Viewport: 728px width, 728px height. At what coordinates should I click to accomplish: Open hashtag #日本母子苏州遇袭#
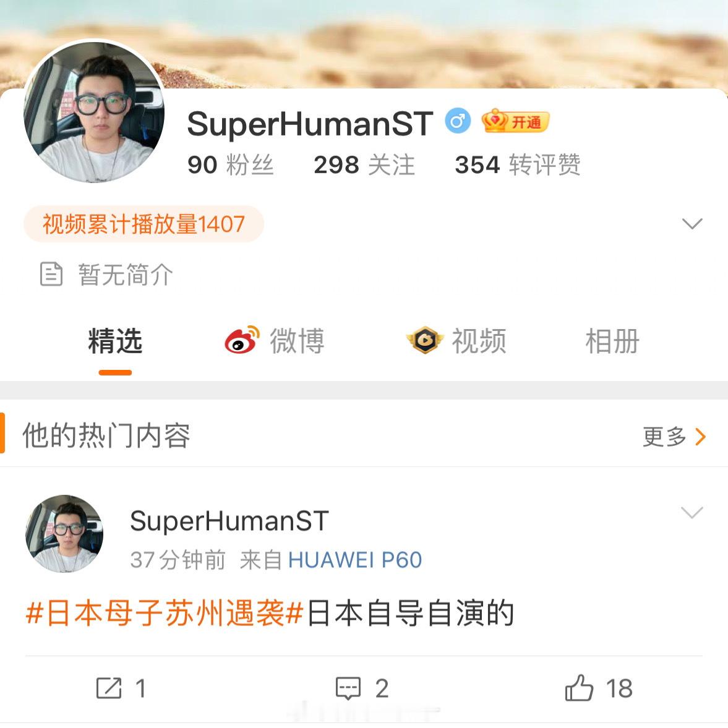(x=165, y=613)
